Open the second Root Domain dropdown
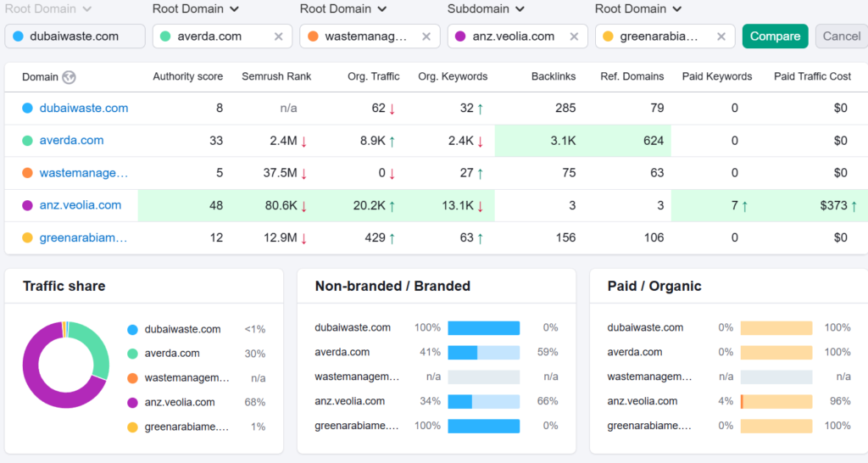Viewport: 868px width, 463px height. [x=195, y=9]
